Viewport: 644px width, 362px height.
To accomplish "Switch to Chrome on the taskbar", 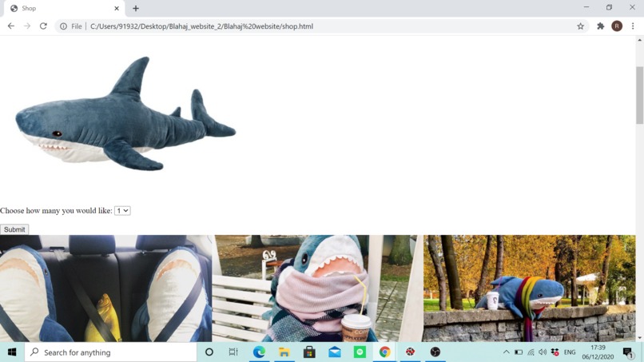I will pos(385,352).
